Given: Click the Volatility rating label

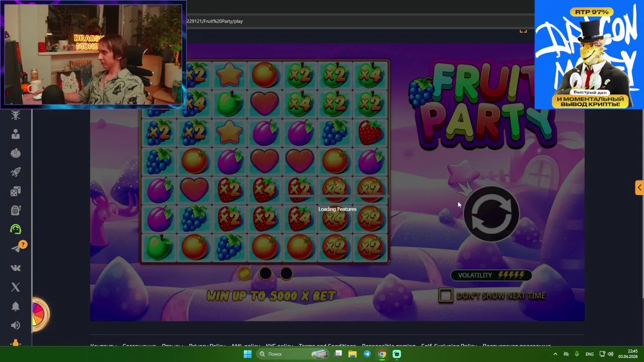Looking at the screenshot, I should tap(491, 275).
